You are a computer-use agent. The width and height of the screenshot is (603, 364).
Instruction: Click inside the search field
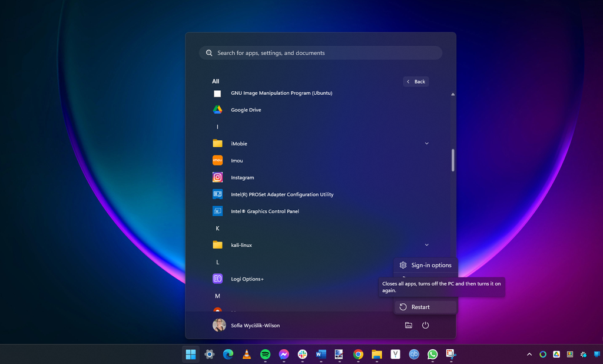[x=320, y=52]
